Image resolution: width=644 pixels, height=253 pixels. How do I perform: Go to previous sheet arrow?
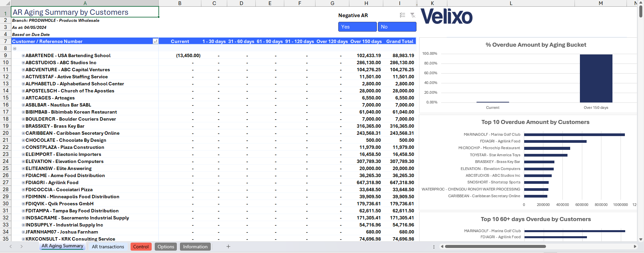click(x=11, y=247)
